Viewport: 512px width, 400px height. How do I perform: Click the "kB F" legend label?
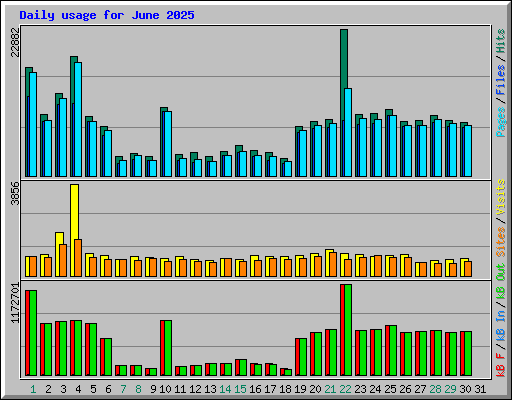tap(501, 365)
